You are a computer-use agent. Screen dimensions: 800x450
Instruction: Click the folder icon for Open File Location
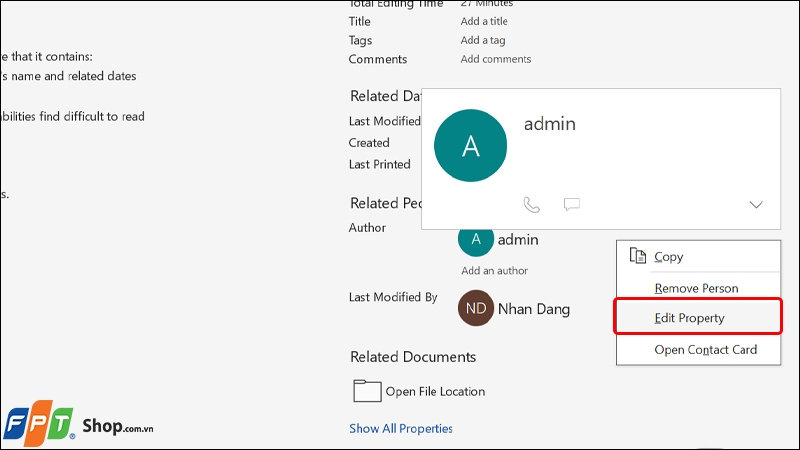coord(367,391)
